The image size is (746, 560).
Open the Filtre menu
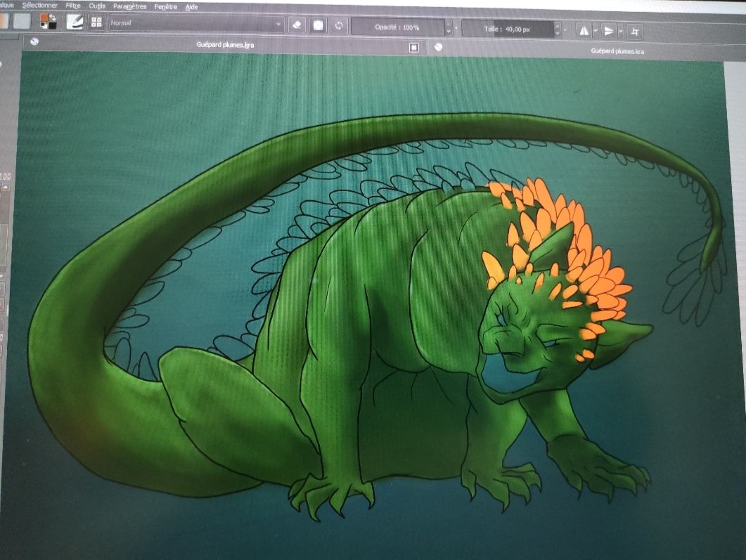(x=73, y=6)
